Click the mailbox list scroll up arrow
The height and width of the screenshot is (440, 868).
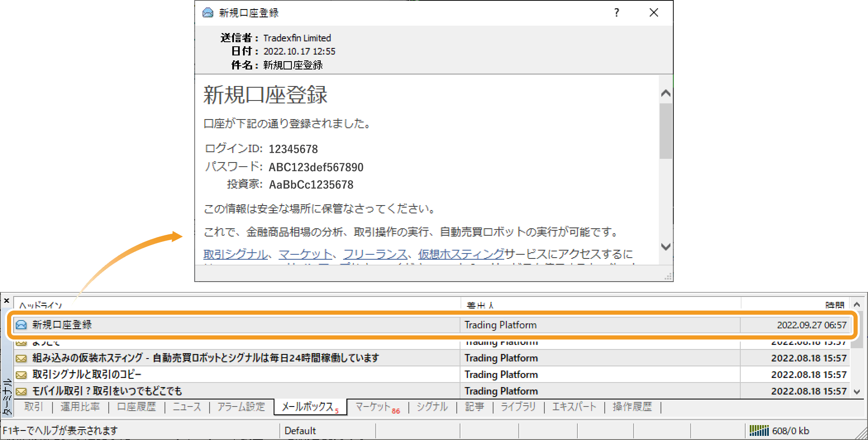(857, 304)
